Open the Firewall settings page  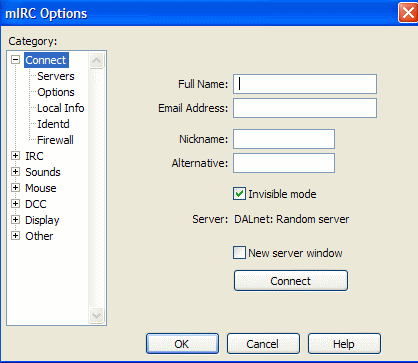pos(55,140)
